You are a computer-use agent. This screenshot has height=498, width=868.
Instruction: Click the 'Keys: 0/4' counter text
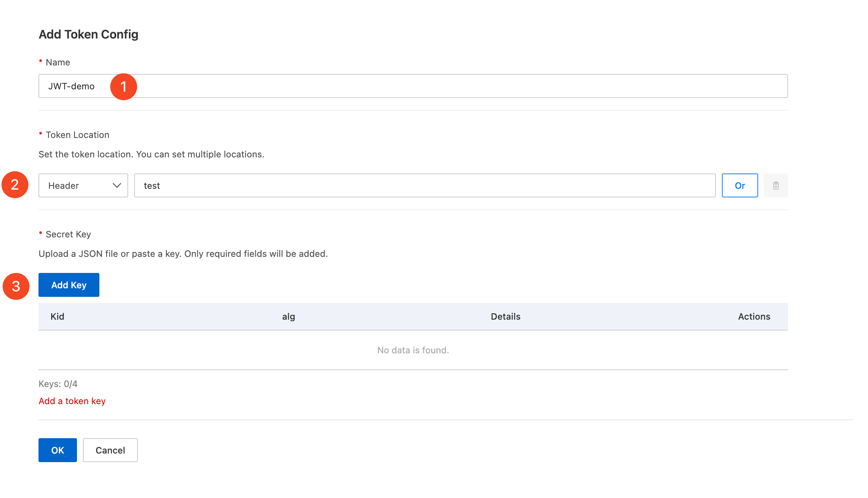58,384
